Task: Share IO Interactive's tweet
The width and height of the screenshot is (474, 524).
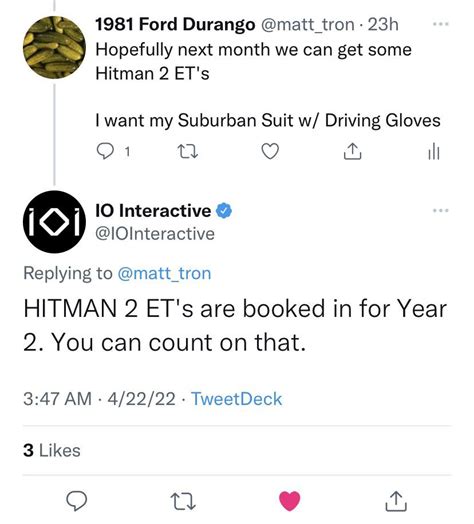Action: click(x=396, y=501)
